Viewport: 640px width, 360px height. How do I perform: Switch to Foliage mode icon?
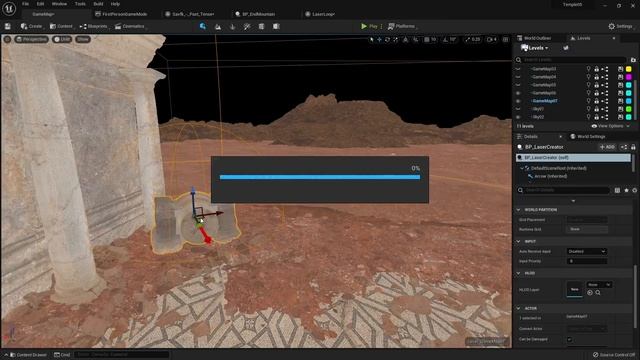tap(232, 27)
